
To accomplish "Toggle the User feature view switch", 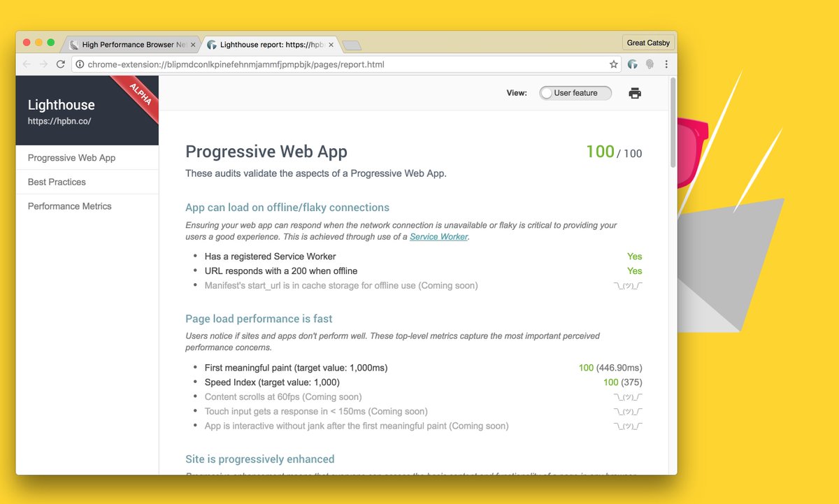I will pos(575,93).
